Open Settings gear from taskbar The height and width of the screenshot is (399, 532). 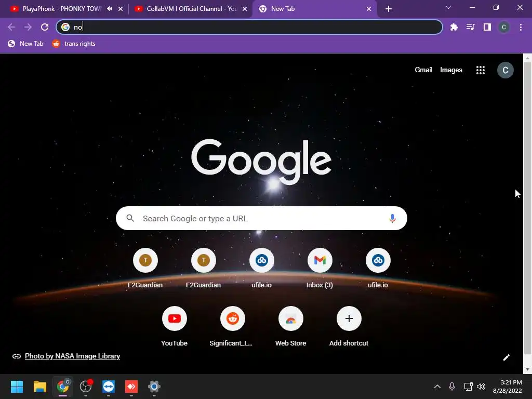click(x=154, y=387)
